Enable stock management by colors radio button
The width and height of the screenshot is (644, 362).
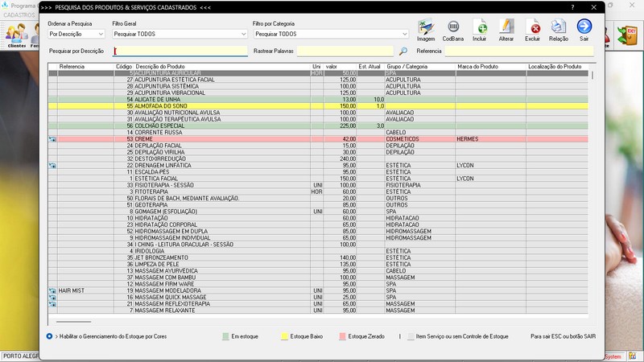[x=49, y=336]
